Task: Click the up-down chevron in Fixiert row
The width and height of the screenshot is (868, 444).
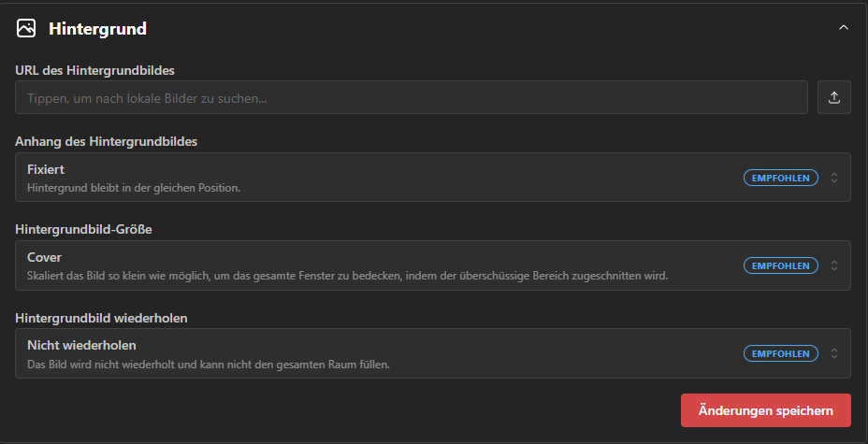Action: [834, 178]
